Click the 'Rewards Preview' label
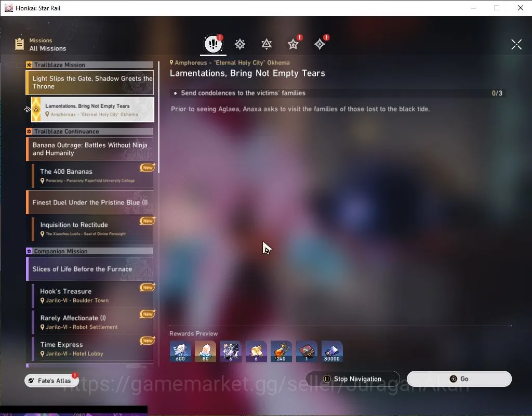The image size is (532, 416). point(193,333)
